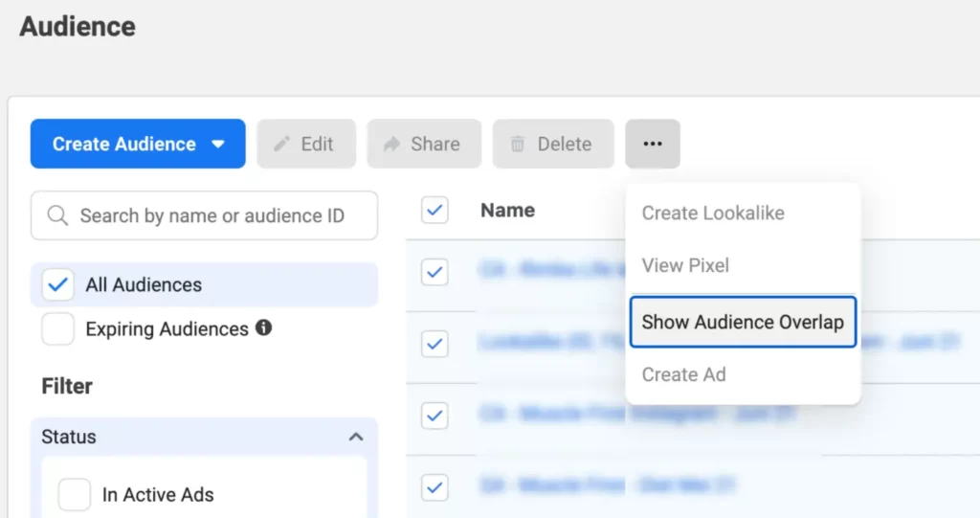
Task: Click the Audience page heading
Action: click(78, 26)
